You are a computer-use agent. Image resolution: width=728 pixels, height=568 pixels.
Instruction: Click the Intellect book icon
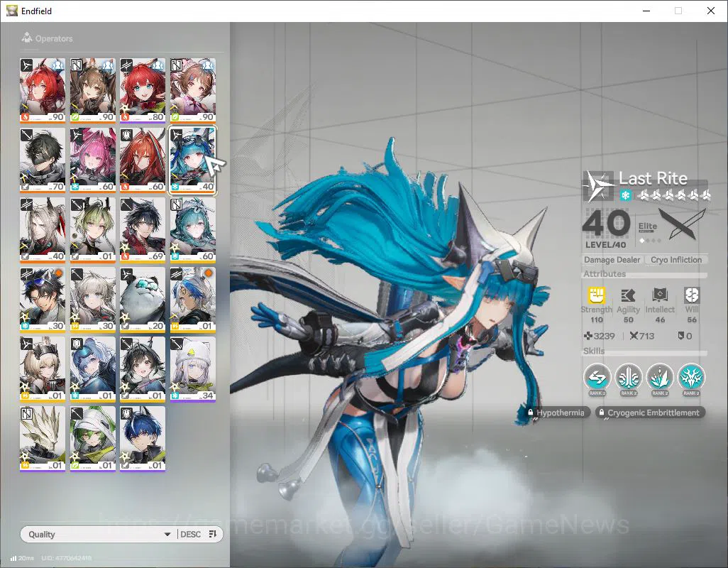pos(660,295)
